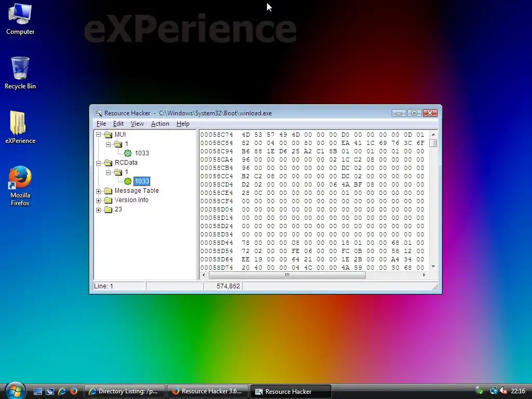
Task: Click Show Desktop quick launch icon
Action: 37,391
